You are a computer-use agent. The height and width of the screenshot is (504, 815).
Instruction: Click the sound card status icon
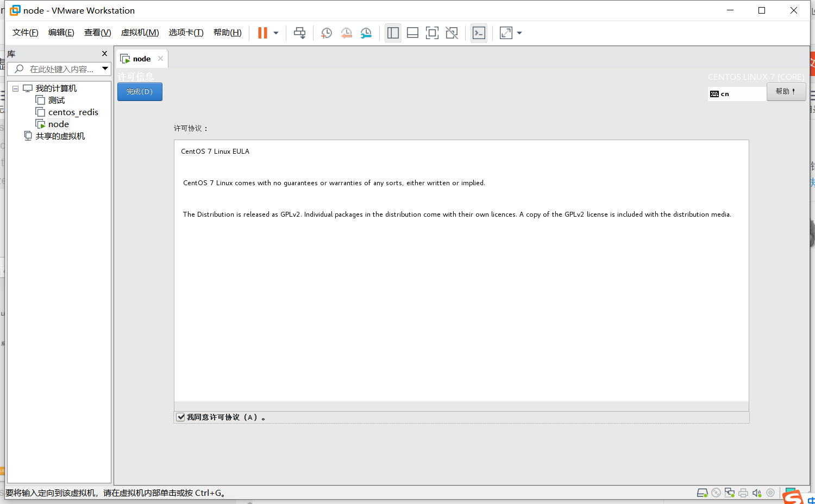[757, 493]
